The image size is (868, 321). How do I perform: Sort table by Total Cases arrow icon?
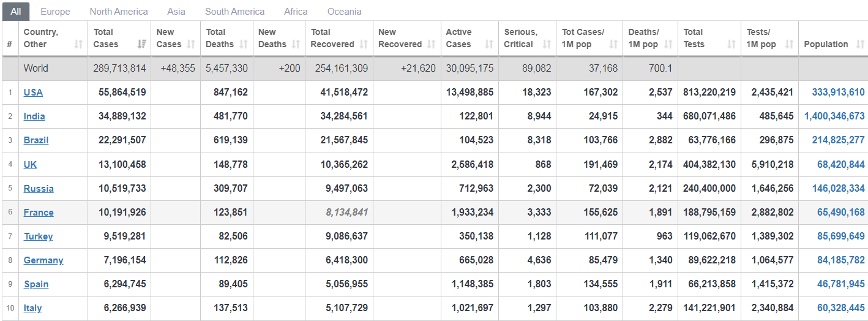click(142, 44)
